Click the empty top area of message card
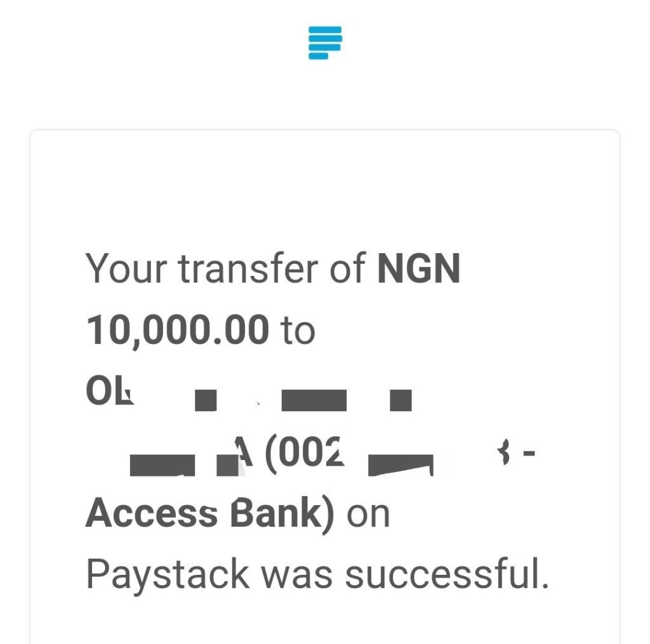 click(325, 187)
